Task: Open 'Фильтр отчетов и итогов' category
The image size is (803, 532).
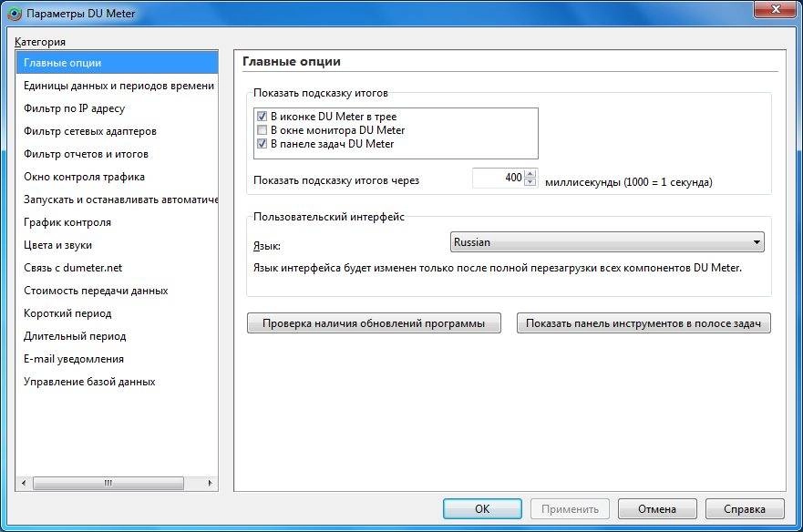Action: pos(117,154)
